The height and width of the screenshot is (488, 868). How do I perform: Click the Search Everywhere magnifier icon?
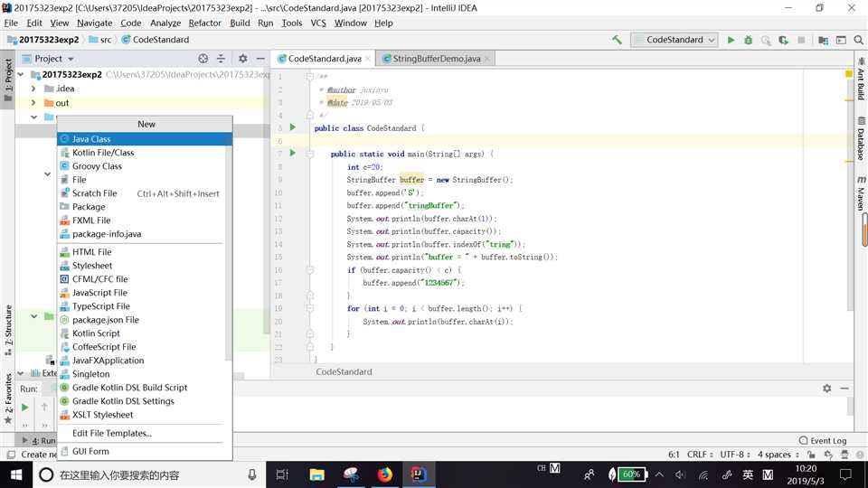coord(859,40)
